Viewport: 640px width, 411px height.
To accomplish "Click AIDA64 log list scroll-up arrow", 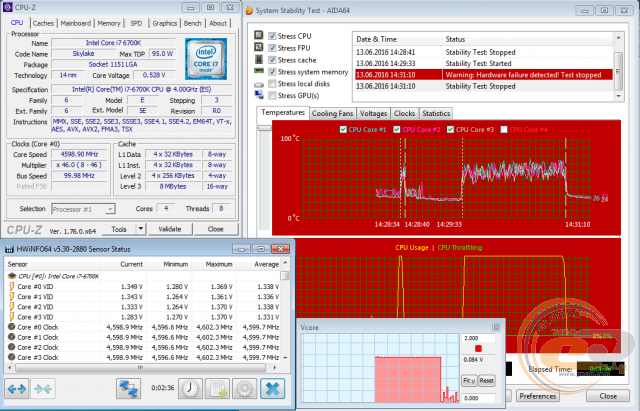I will click(x=618, y=38).
